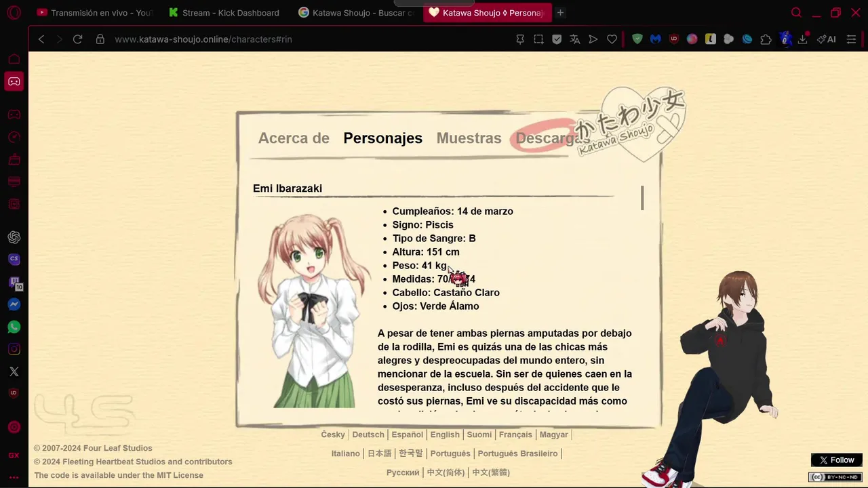
Task: Open the three-dots sidebar setup
Action: click(x=14, y=477)
